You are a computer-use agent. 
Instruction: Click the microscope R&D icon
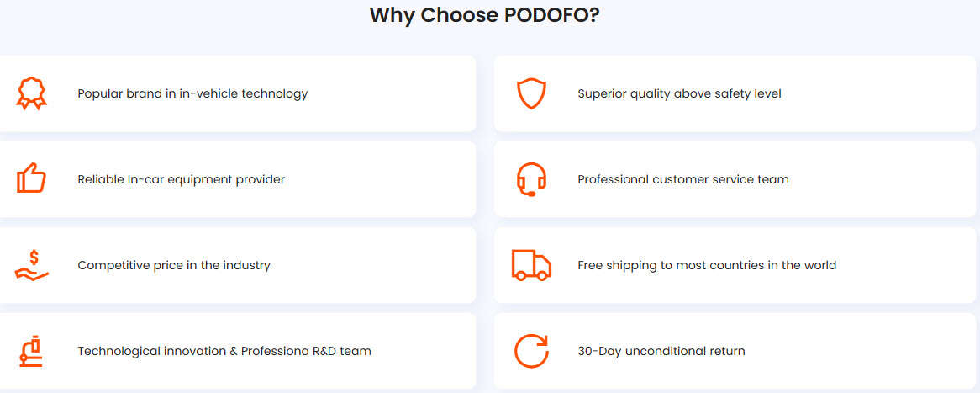tap(31, 350)
